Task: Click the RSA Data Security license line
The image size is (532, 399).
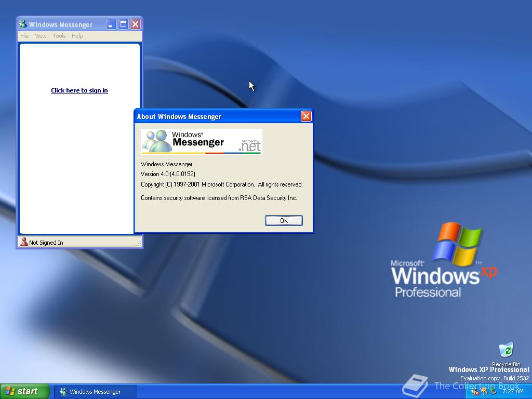Action: coord(219,198)
